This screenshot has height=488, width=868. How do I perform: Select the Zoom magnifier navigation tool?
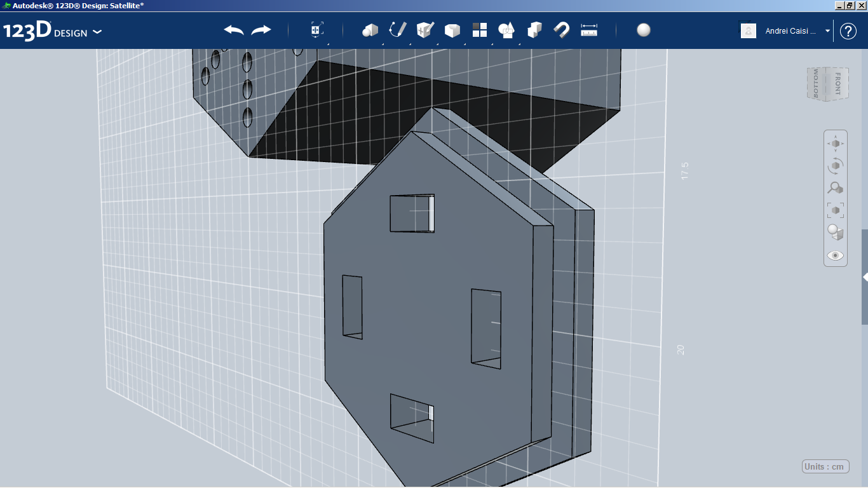point(836,187)
